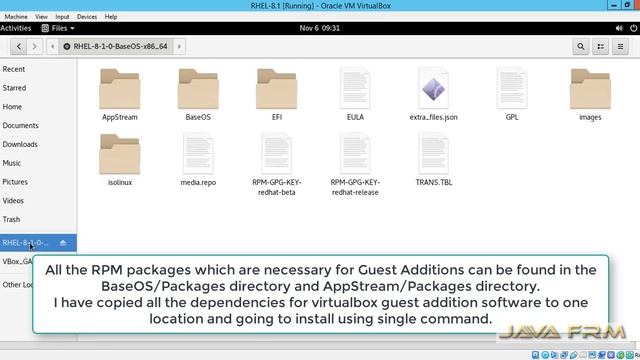
Task: Open the power menu in top bar
Action: pos(633,28)
